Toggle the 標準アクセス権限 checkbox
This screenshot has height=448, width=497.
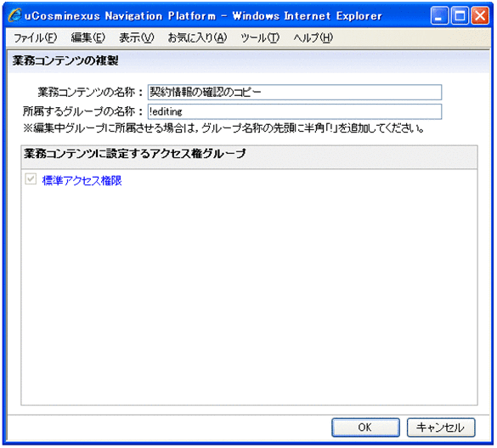[x=31, y=179]
